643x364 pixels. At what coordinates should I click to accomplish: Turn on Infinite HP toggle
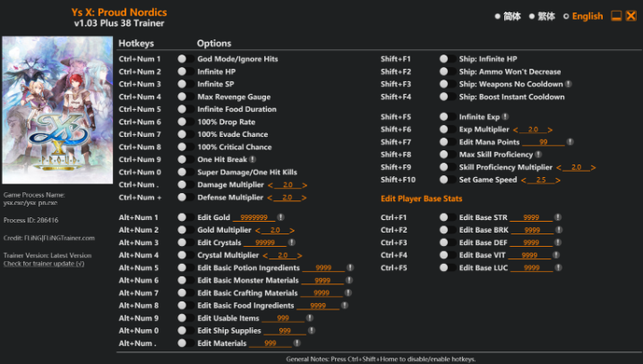(x=185, y=72)
